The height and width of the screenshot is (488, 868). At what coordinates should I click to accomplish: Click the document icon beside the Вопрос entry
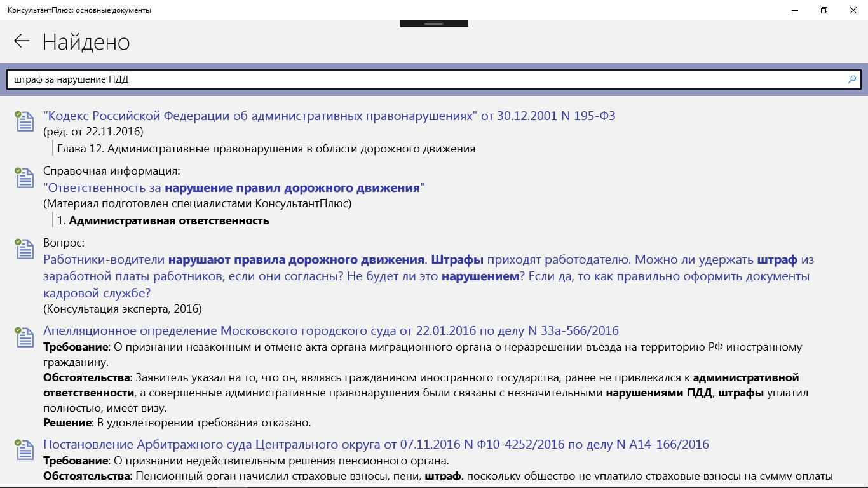pos(24,248)
